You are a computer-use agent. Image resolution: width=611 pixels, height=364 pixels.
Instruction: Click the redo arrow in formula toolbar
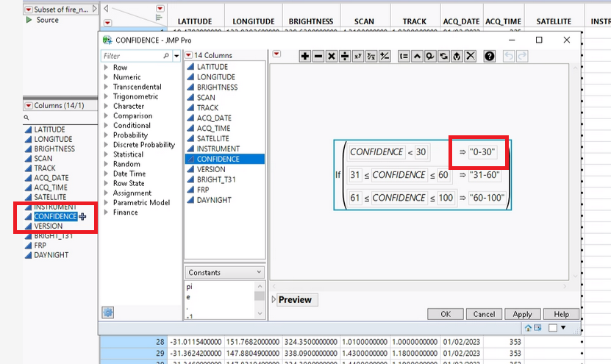tap(522, 56)
